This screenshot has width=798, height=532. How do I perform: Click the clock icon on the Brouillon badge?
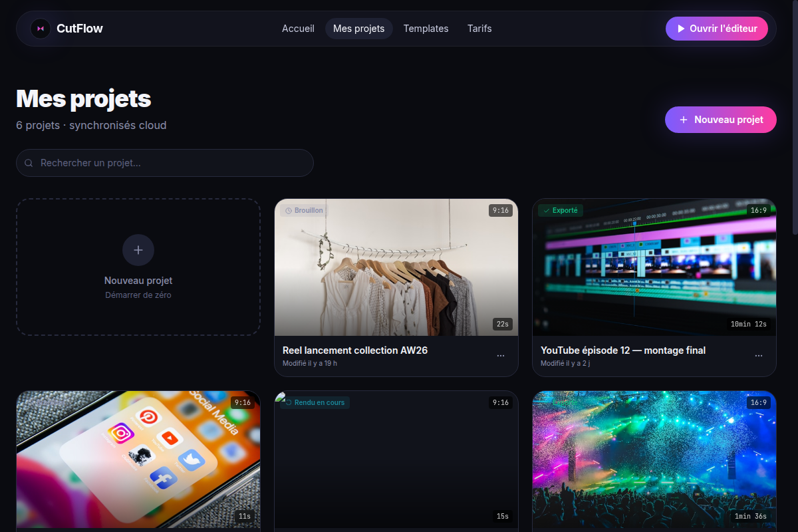pos(289,210)
